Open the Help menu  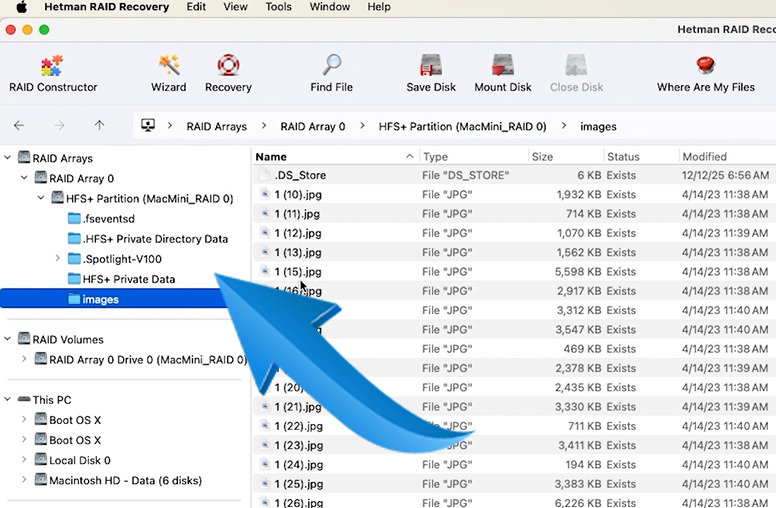[x=379, y=7]
